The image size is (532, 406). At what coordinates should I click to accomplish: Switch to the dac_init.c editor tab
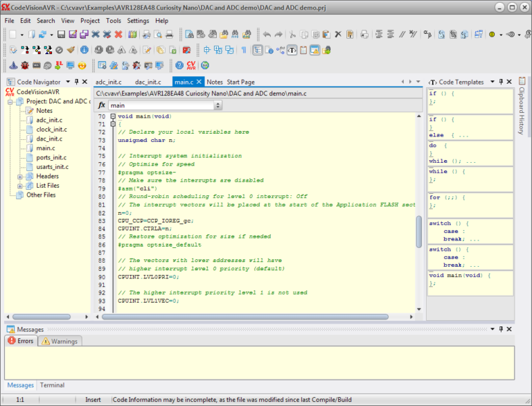coord(148,82)
